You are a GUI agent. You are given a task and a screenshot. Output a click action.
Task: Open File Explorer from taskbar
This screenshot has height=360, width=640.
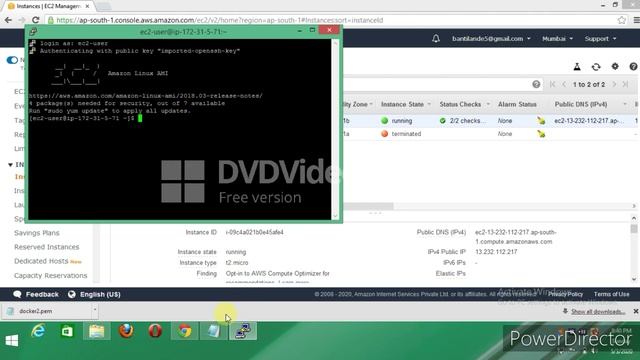pyautogui.click(x=97, y=331)
